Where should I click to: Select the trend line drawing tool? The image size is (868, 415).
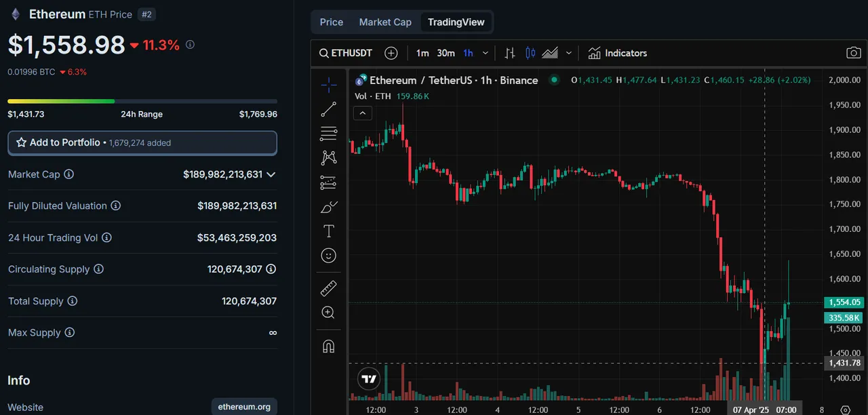click(329, 108)
